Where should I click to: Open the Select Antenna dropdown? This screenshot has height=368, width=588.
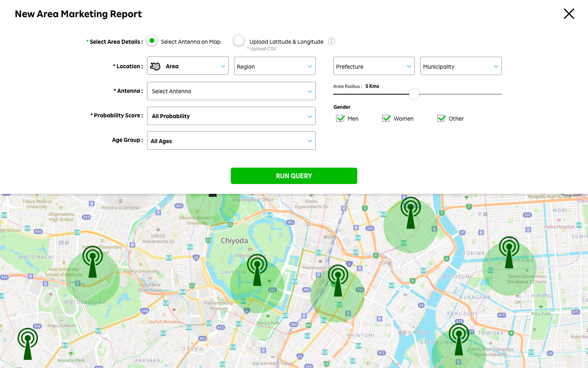click(231, 91)
